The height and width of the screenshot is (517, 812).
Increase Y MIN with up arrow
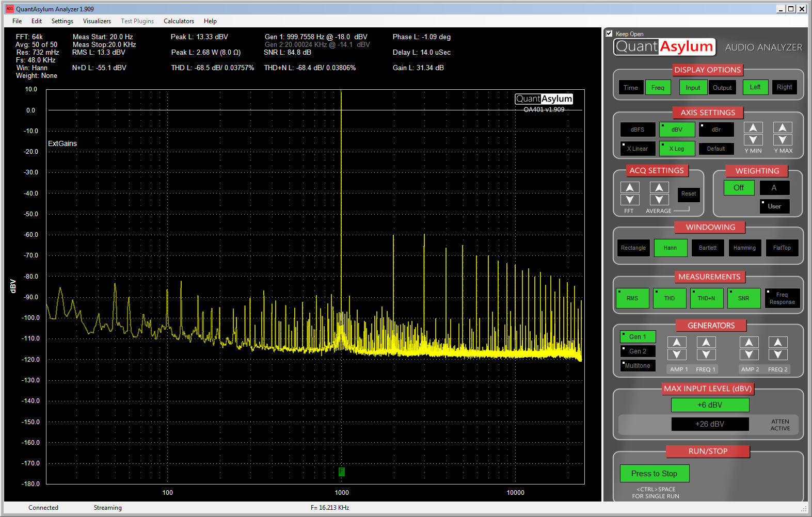pos(753,127)
